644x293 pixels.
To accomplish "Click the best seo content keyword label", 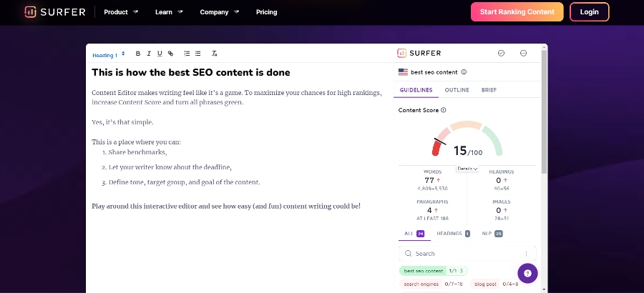I will point(434,71).
